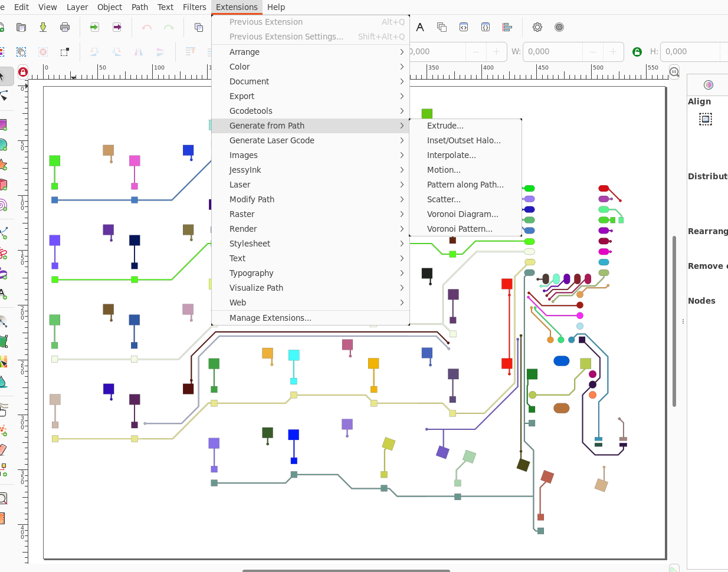This screenshot has height=572, width=728.
Task: Click Rotate 90° clockwise icon
Action: [117, 52]
